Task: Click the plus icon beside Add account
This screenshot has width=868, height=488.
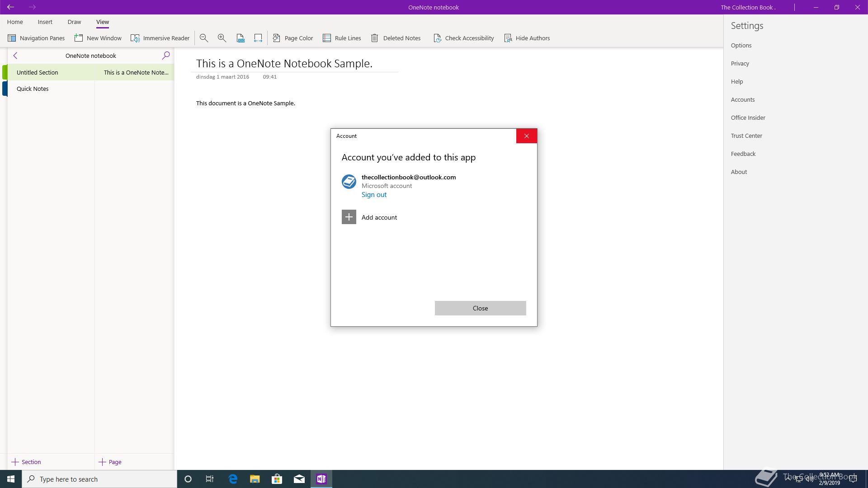Action: 349,217
